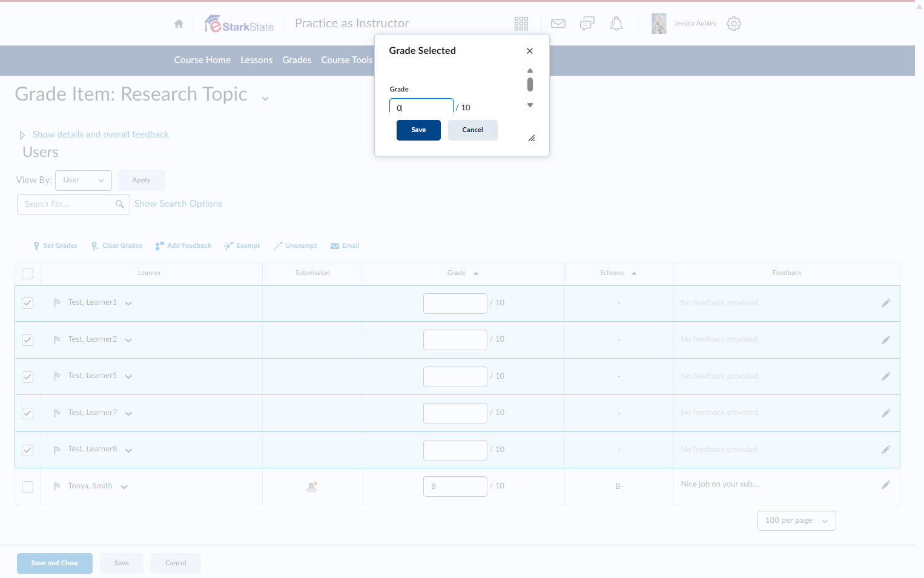The width and height of the screenshot is (924, 578).
Task: Save the grade in the dialog
Action: click(x=418, y=130)
